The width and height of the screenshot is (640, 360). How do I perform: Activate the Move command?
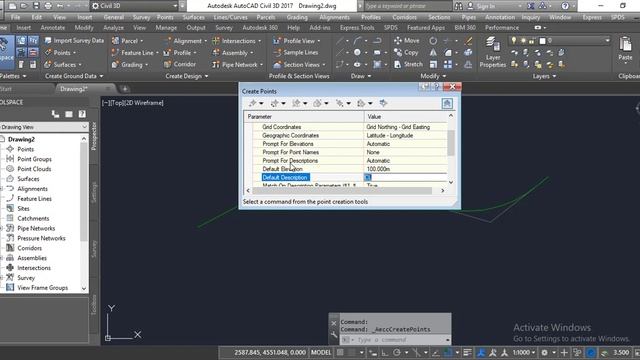click(407, 40)
